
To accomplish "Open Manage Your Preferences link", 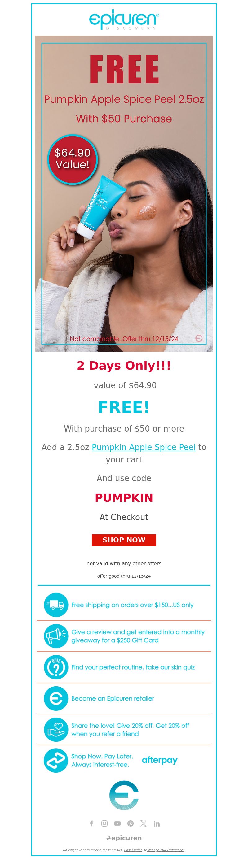I will [166, 850].
